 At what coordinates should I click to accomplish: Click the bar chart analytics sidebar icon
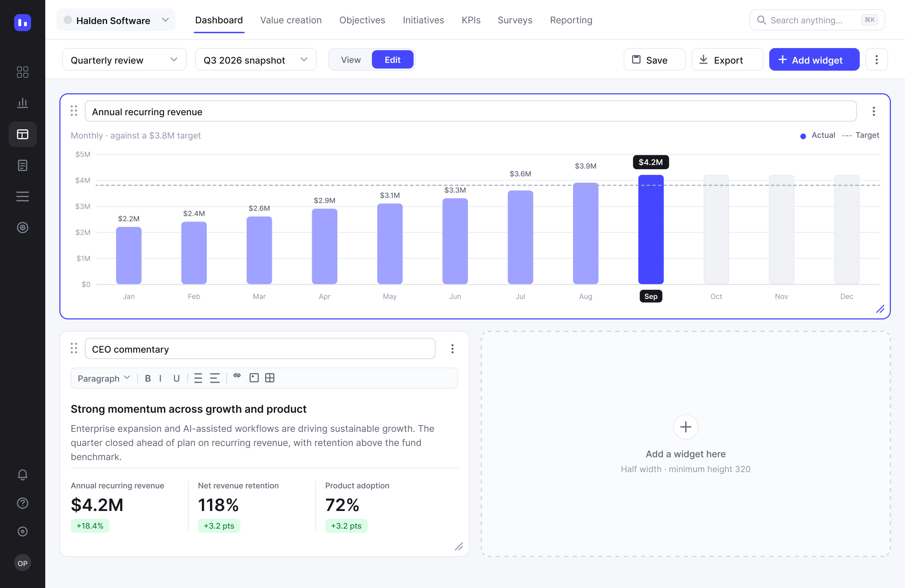(22, 103)
